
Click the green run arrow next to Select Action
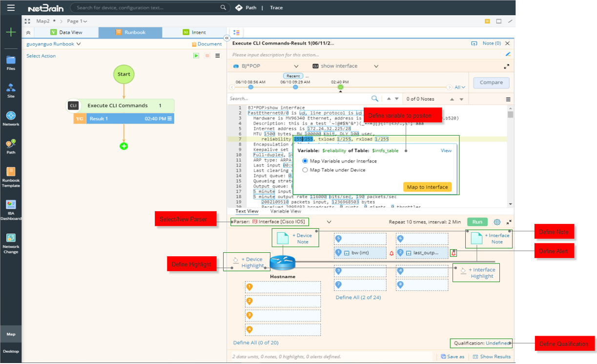pyautogui.click(x=196, y=56)
